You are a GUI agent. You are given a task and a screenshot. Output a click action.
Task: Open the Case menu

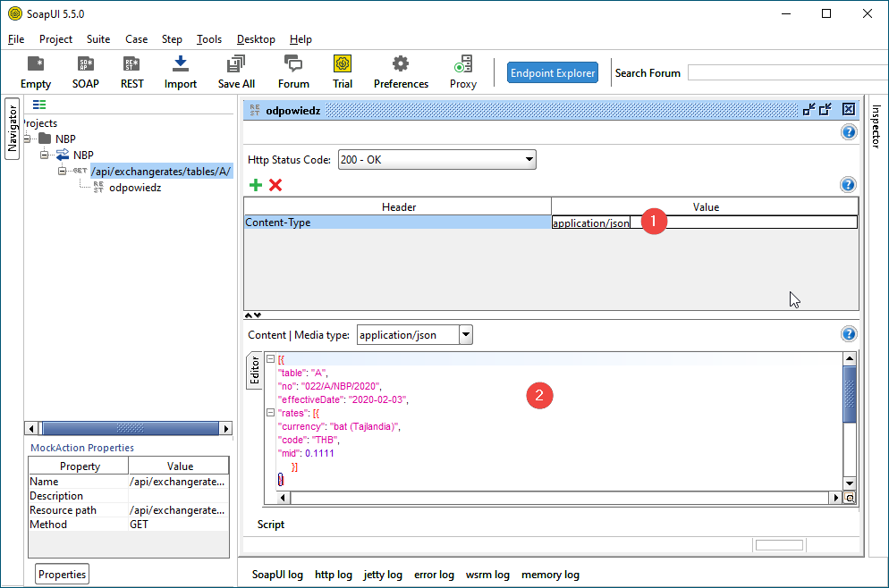136,39
